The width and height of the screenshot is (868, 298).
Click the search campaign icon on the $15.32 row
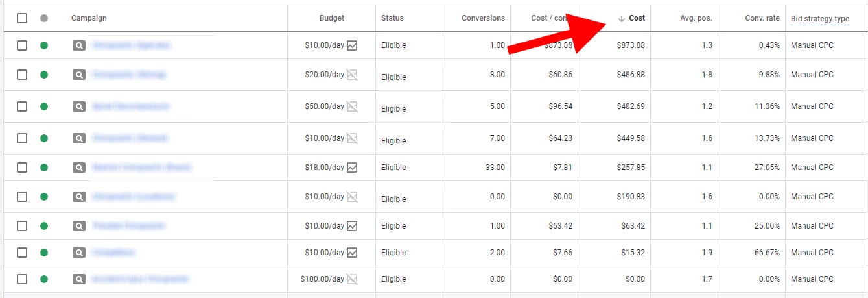pos(79,253)
